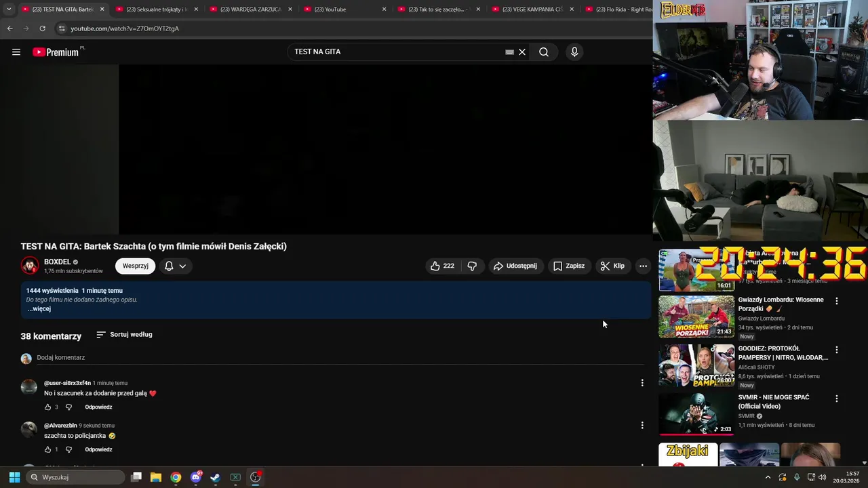Open volume control in system tray
The height and width of the screenshot is (488, 868).
pyautogui.click(x=822, y=477)
